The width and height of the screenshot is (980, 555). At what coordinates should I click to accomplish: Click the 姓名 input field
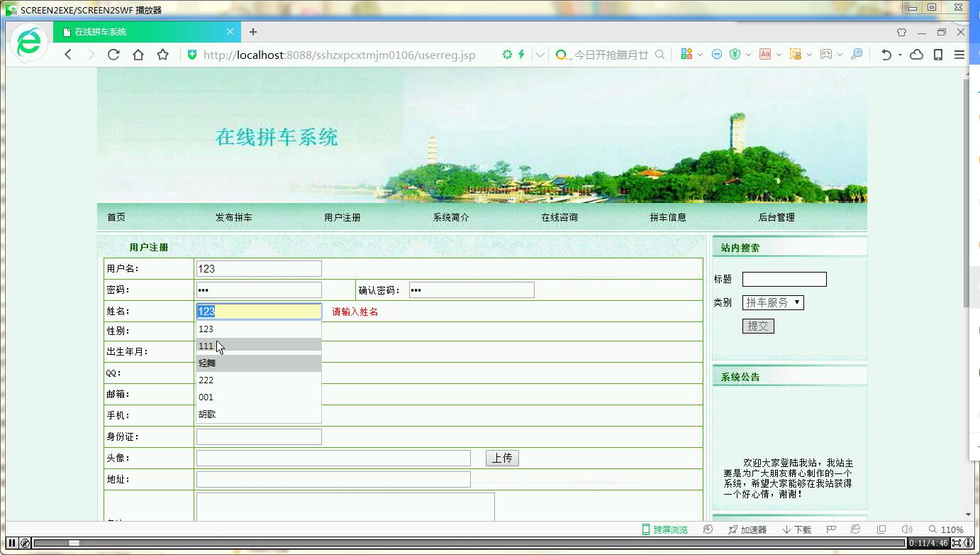259,311
